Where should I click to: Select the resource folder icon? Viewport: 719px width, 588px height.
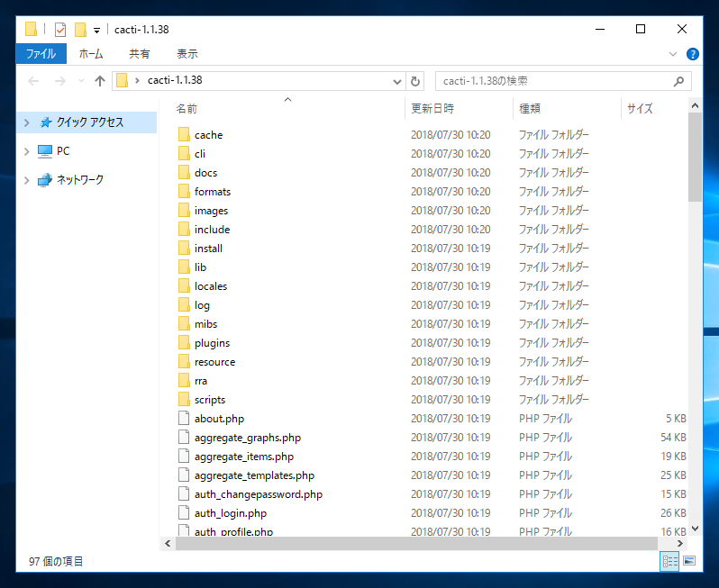coord(184,362)
